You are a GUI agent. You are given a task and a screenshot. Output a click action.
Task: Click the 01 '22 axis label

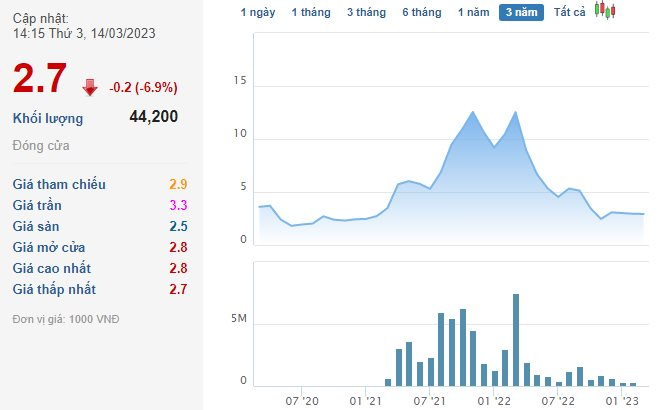pyautogui.click(x=493, y=400)
